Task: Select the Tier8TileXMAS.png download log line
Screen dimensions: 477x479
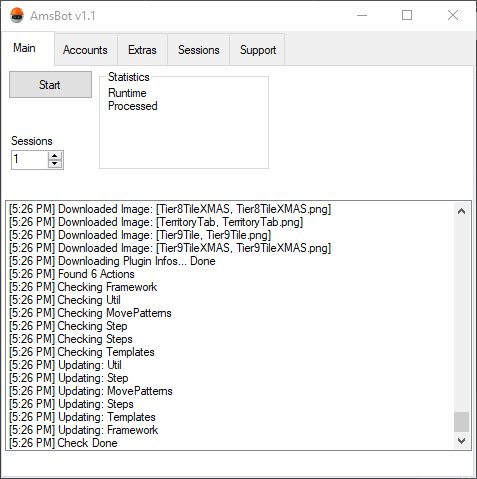Action: (x=170, y=209)
